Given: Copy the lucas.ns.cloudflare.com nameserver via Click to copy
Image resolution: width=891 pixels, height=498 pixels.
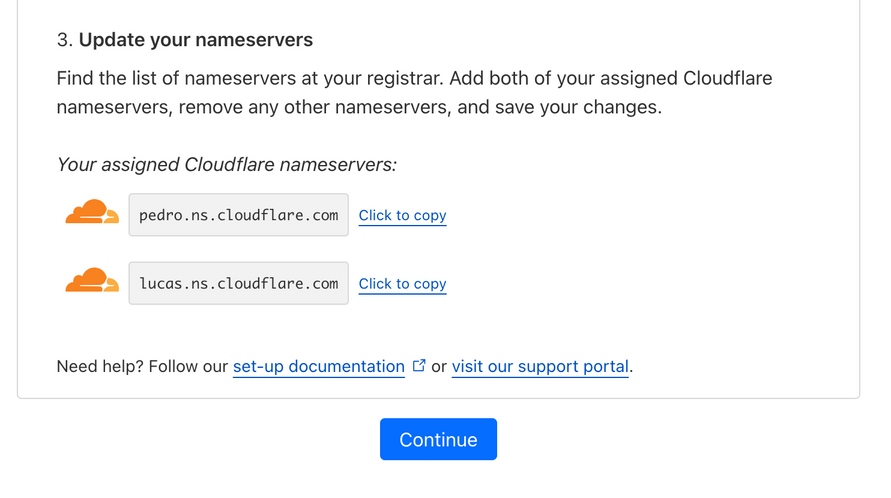Looking at the screenshot, I should [402, 284].
